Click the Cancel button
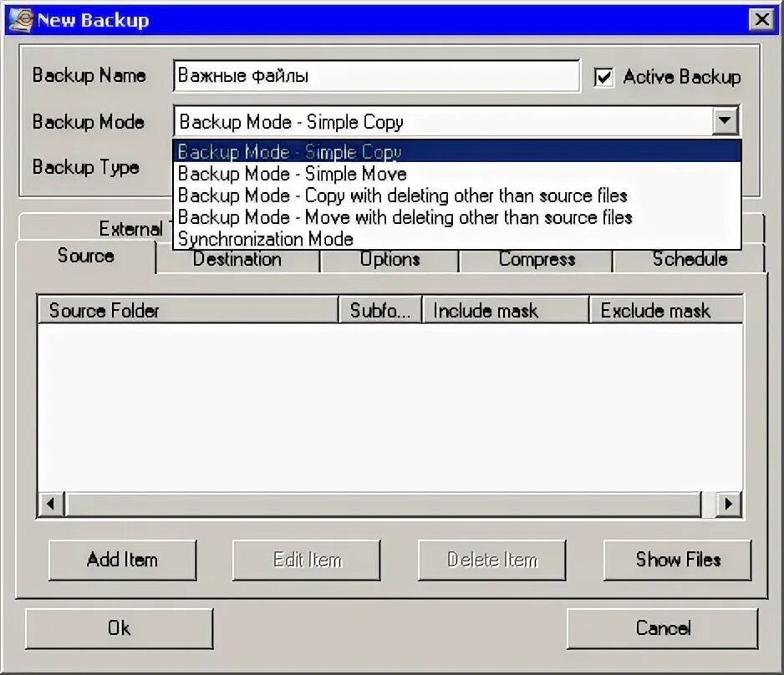 [663, 628]
